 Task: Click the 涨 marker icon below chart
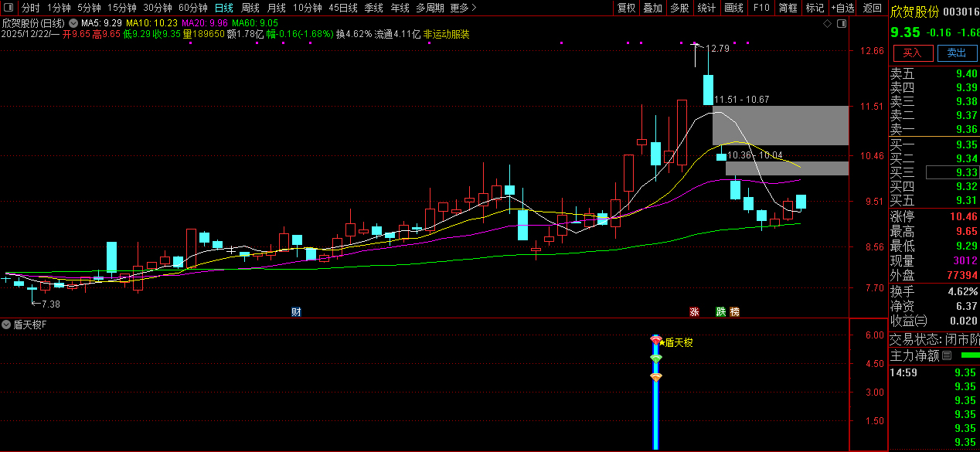(x=694, y=311)
